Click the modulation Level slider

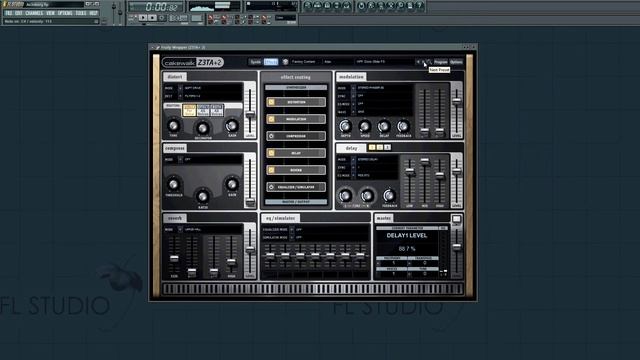pos(457,100)
